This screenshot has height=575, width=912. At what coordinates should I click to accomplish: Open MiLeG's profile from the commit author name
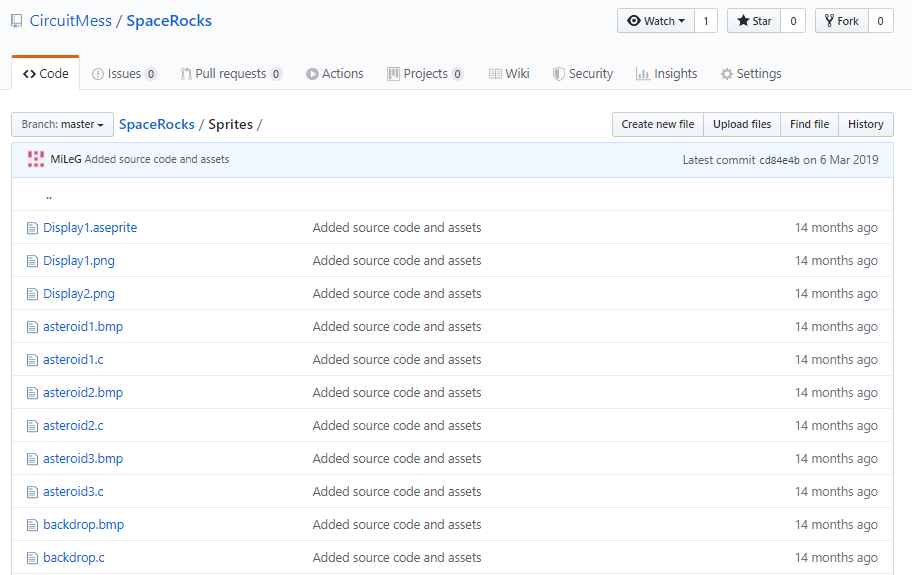[66, 159]
